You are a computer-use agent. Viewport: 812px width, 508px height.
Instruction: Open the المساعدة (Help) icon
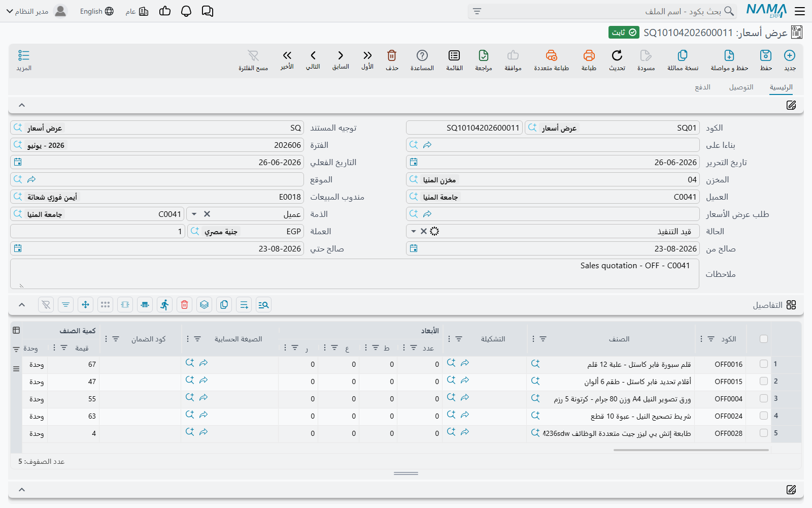click(x=422, y=55)
